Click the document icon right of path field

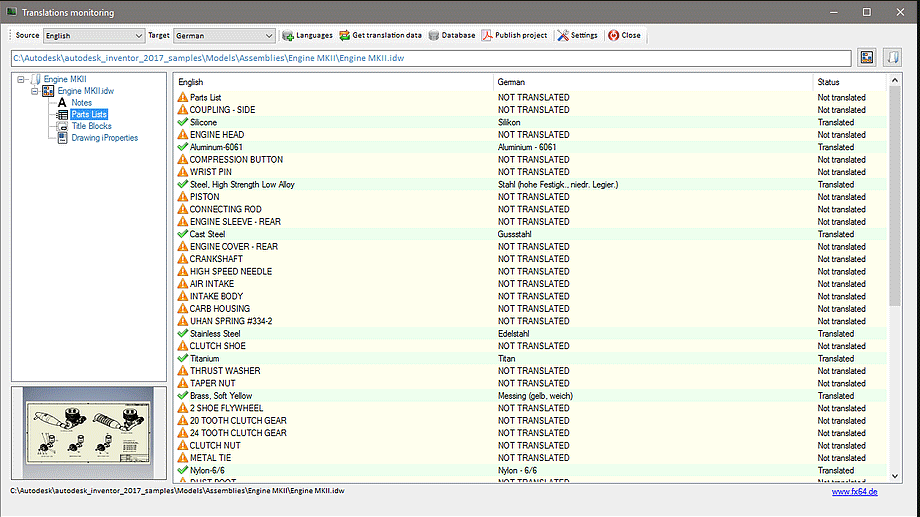[892, 58]
